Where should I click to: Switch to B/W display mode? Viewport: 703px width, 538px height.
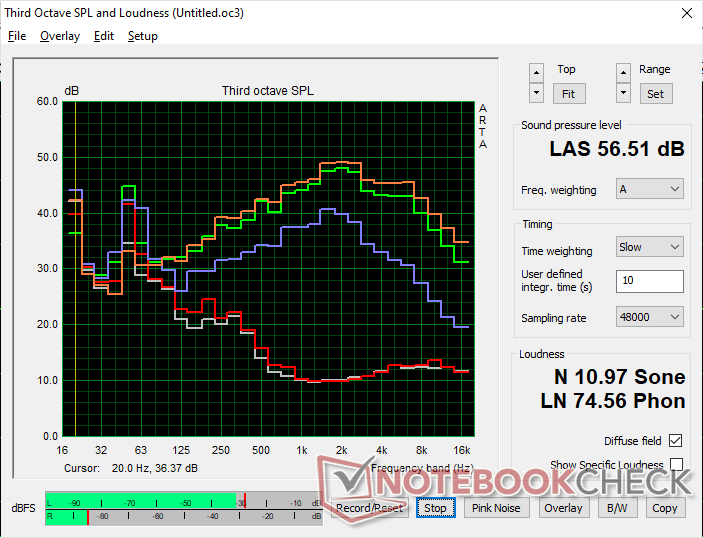610,508
